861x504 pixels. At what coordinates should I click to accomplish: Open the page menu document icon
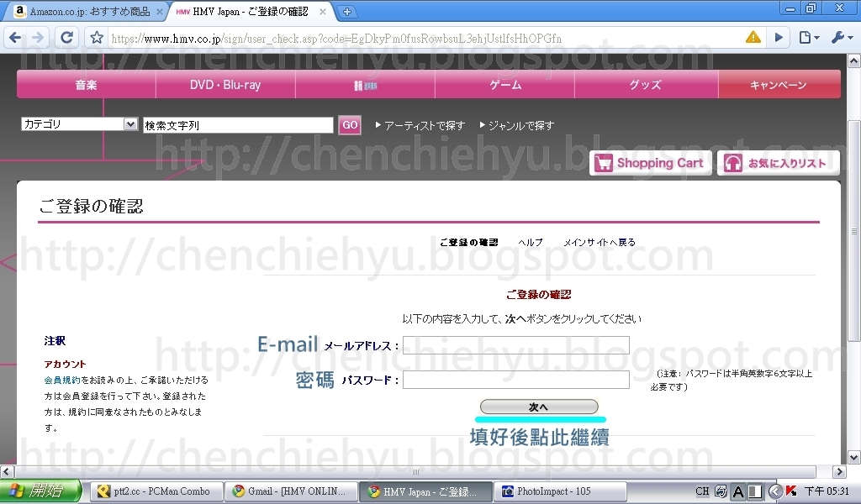810,37
